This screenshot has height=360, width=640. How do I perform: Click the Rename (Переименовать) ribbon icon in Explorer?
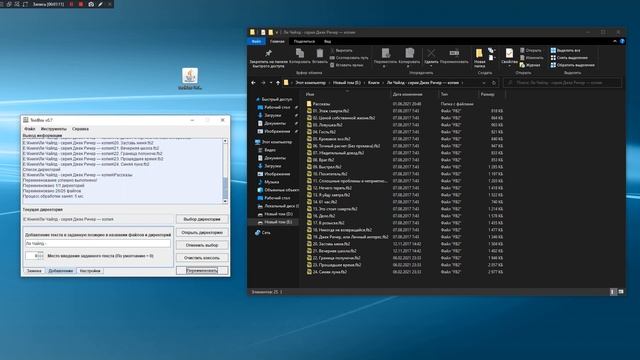click(454, 53)
